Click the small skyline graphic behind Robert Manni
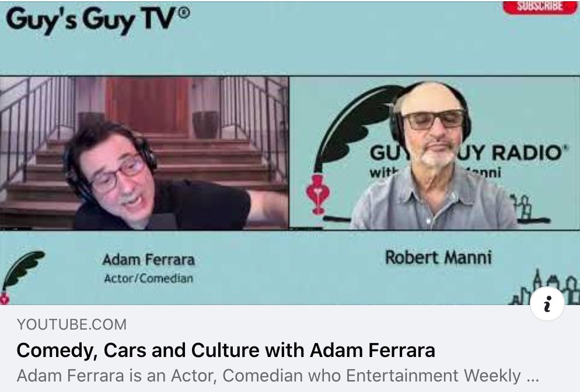The image size is (580, 392). tap(522, 206)
